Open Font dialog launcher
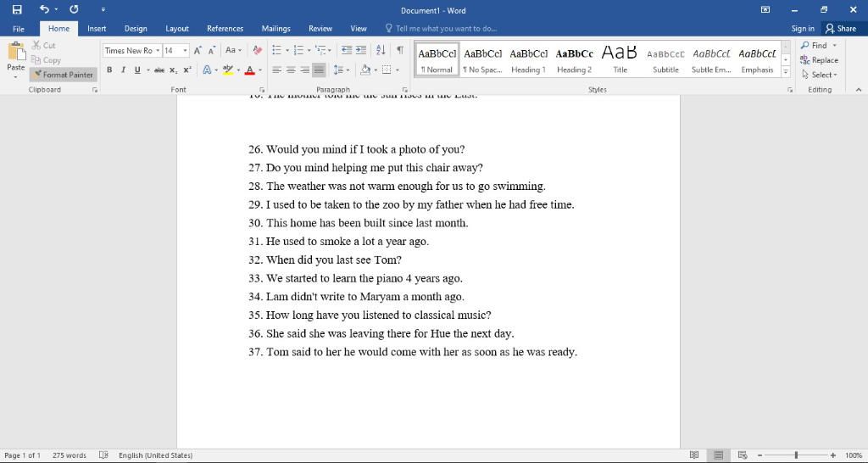868x463 pixels. pos(262,90)
